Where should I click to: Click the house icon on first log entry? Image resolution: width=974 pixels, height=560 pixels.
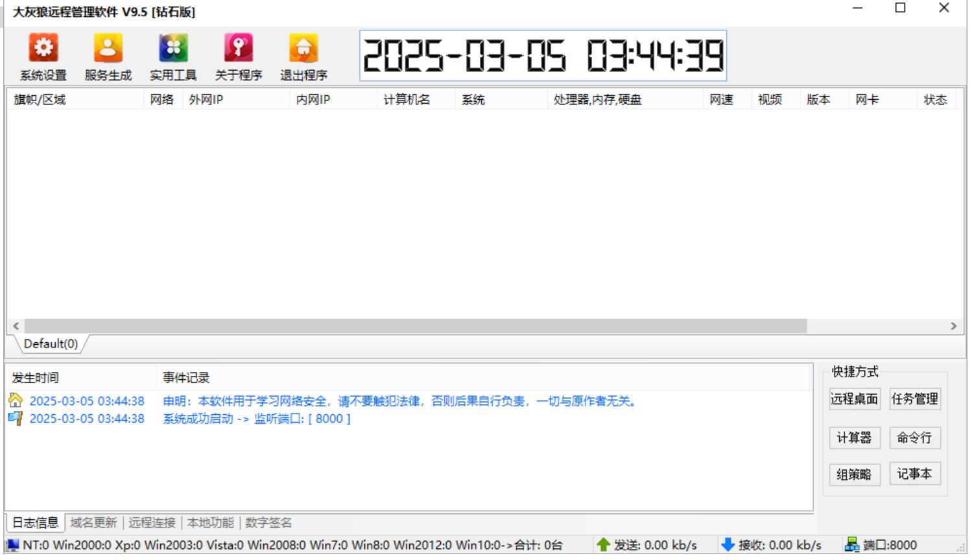[16, 401]
